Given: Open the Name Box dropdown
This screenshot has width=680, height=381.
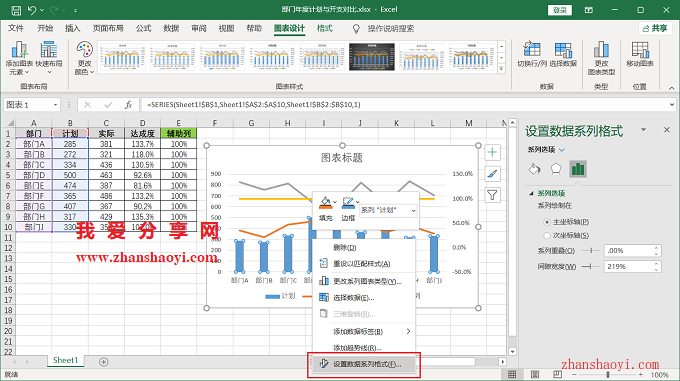Looking at the screenshot, I should [x=56, y=105].
